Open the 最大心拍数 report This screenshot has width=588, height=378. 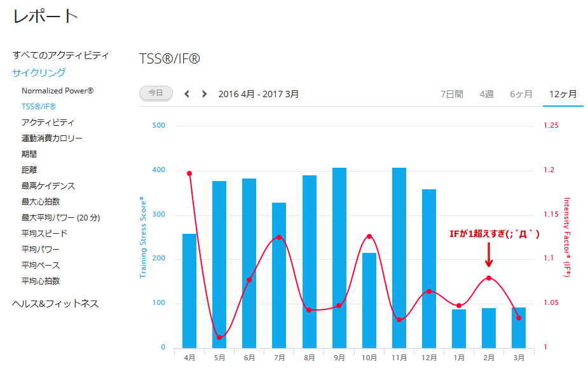tap(41, 201)
